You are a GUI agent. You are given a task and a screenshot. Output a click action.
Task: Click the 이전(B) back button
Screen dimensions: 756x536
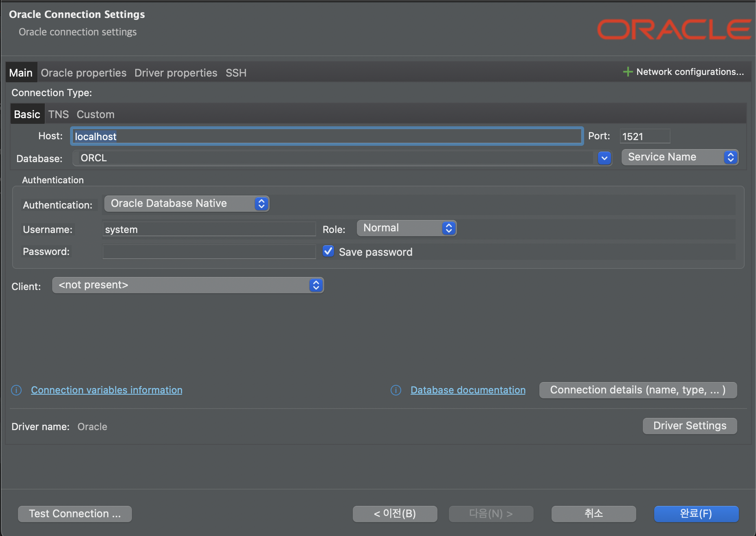[x=395, y=514]
